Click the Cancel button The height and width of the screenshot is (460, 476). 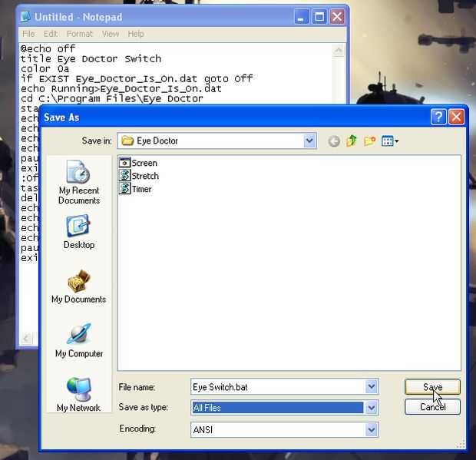pyautogui.click(x=432, y=406)
